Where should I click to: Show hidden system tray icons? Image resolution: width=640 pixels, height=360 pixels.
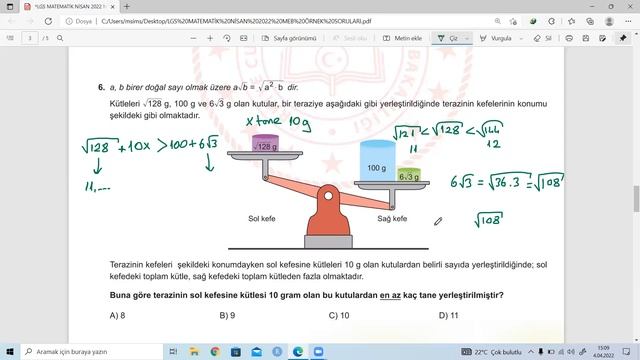[531, 351]
